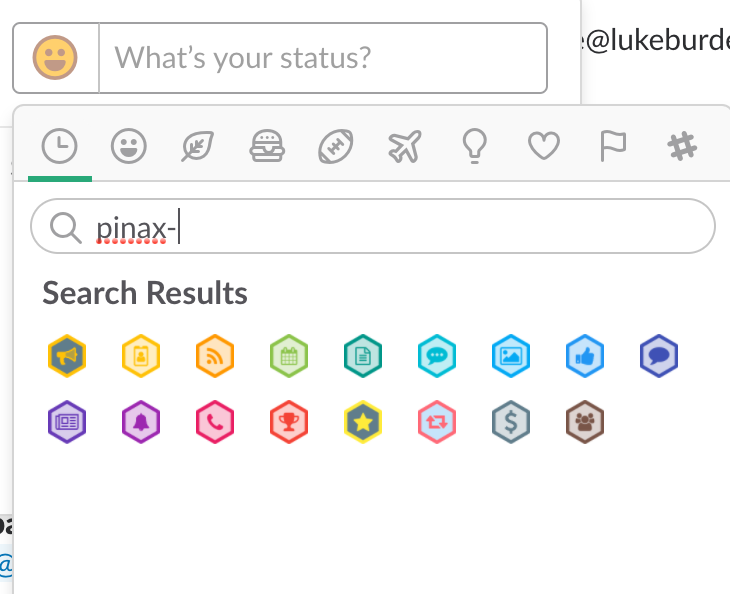Click the emoji search field containing pinax-
This screenshot has height=594, width=730.
(400, 228)
